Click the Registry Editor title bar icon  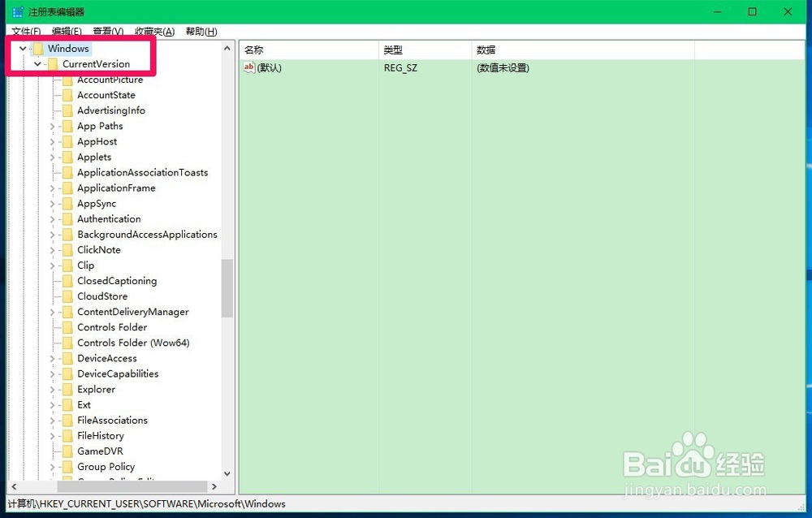coord(18,11)
